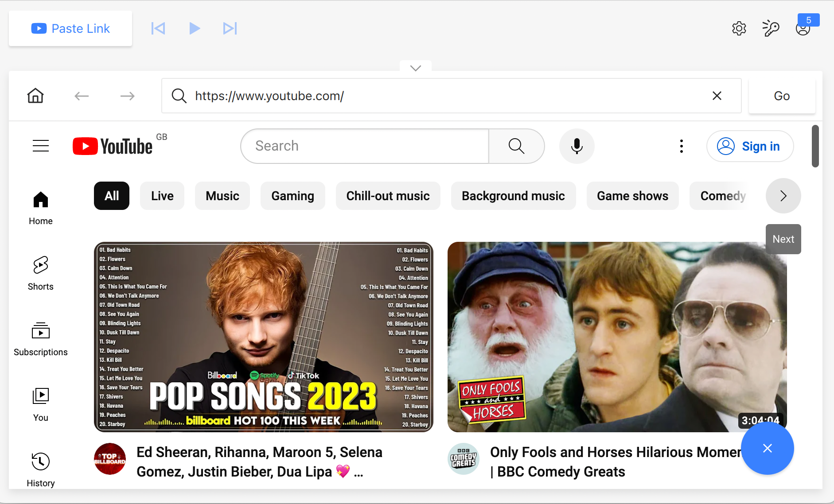Open Subscriptions in YouTube sidebar
This screenshot has width=834, height=504.
pos(41,339)
